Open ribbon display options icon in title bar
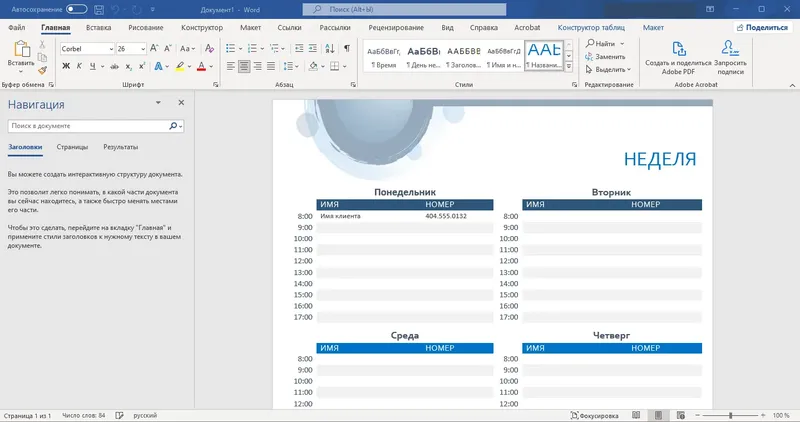Image resolution: width=800 pixels, height=422 pixels. [x=710, y=9]
